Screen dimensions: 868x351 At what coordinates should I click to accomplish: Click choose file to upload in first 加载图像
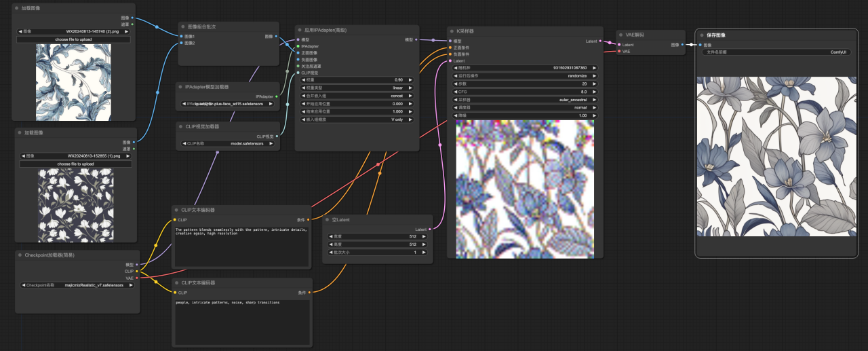click(73, 39)
